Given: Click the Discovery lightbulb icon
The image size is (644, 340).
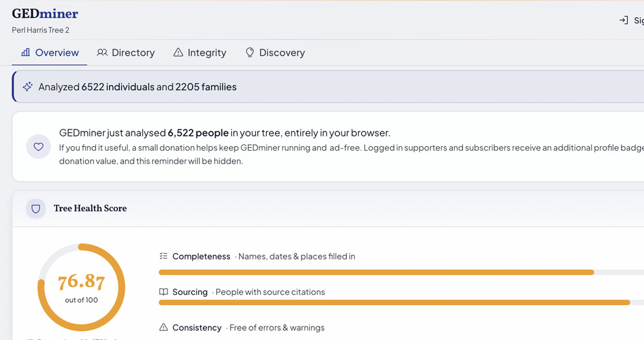Looking at the screenshot, I should pyautogui.click(x=250, y=52).
